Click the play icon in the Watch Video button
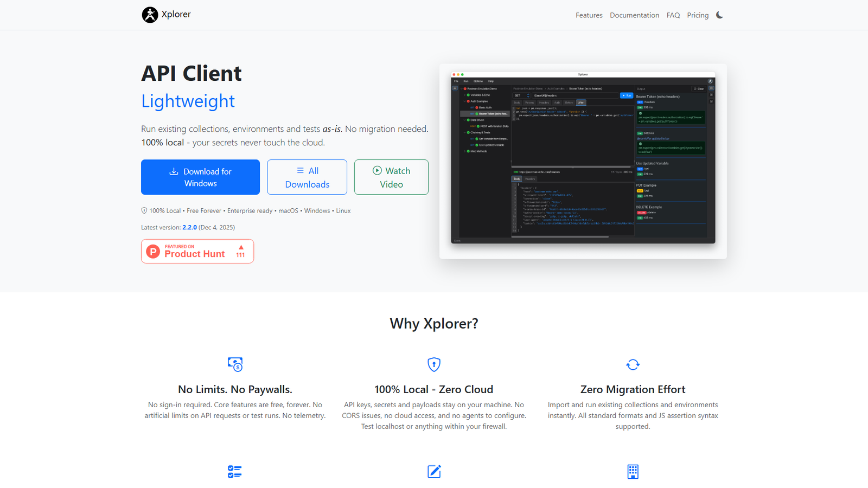 click(377, 171)
